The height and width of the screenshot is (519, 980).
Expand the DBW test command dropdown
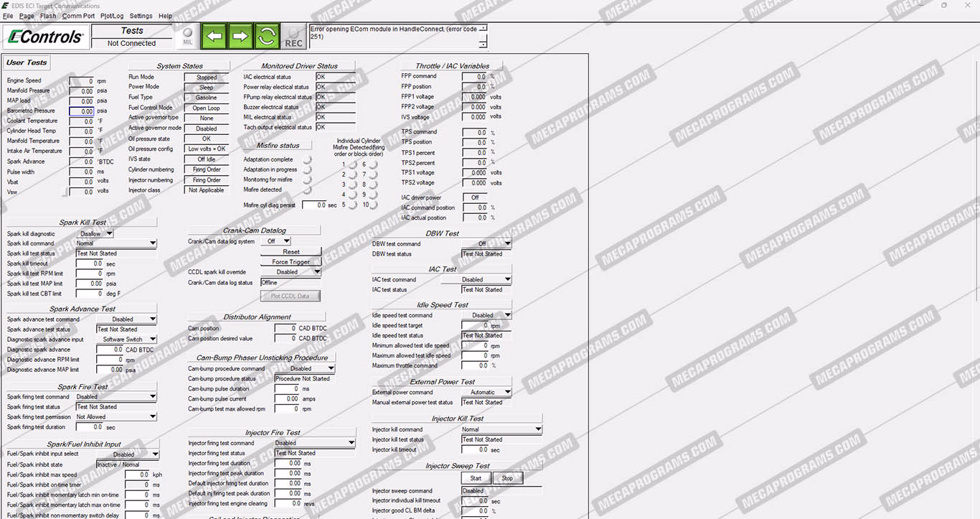tap(507, 244)
